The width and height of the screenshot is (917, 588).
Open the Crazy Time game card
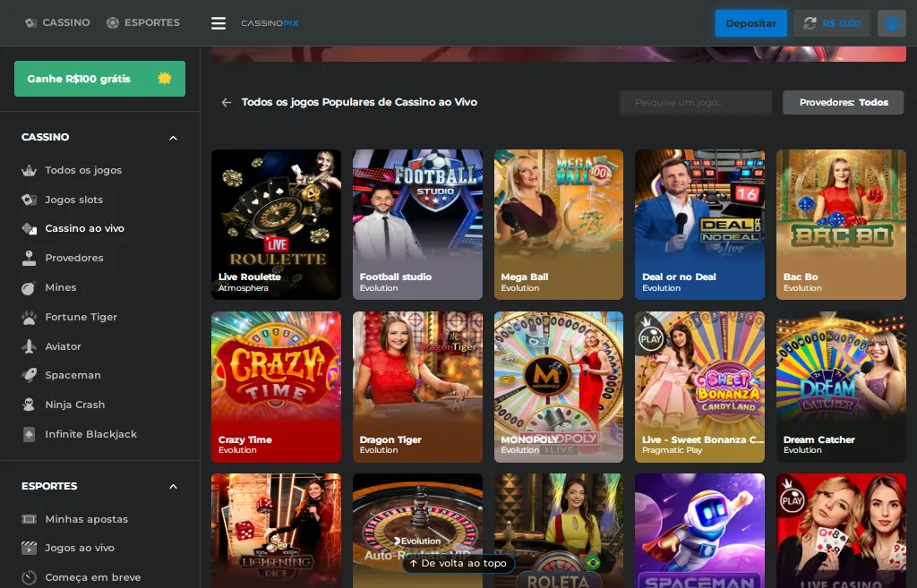coord(276,387)
